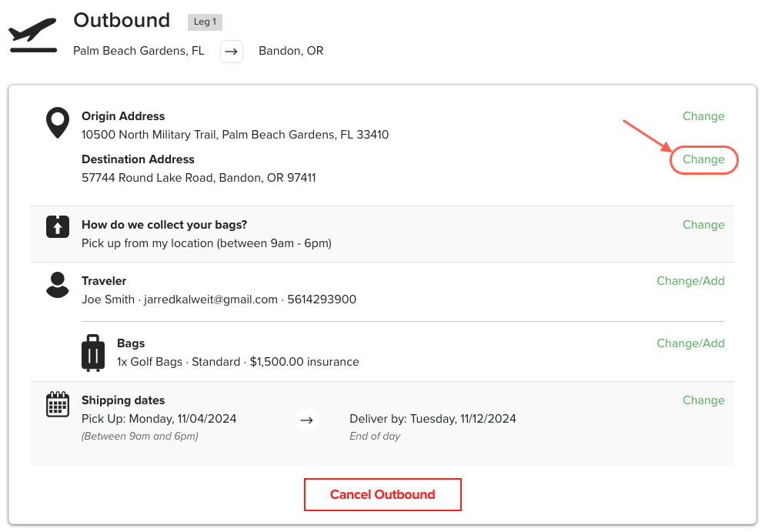Change the Destination Address
765x532 pixels.
(703, 159)
